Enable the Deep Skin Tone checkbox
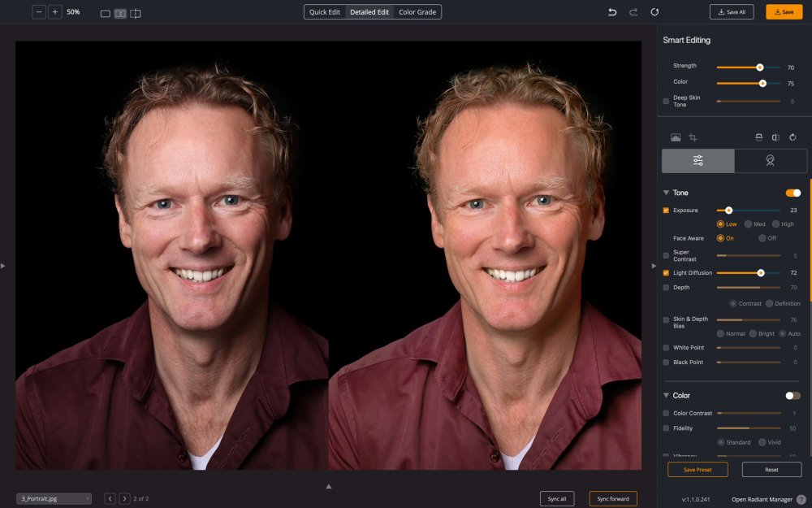812x508 pixels. pos(666,101)
